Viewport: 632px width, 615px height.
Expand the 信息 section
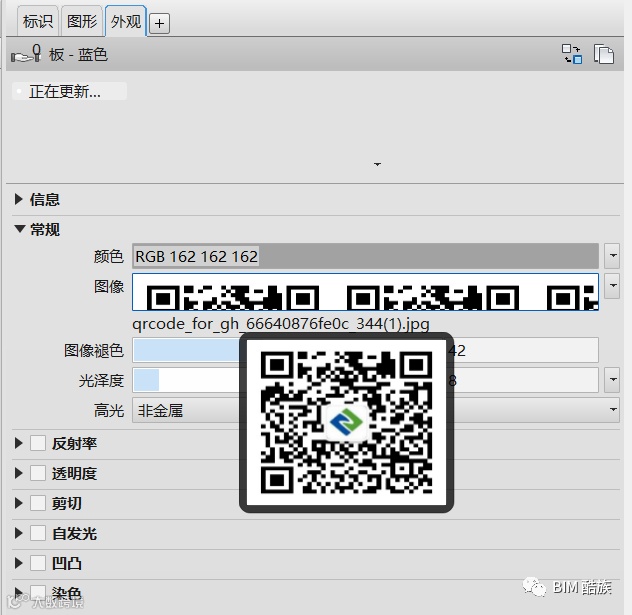19,199
